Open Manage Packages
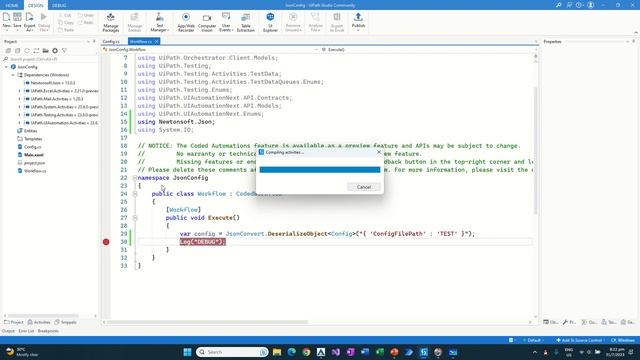The image size is (640, 360). tap(111, 22)
